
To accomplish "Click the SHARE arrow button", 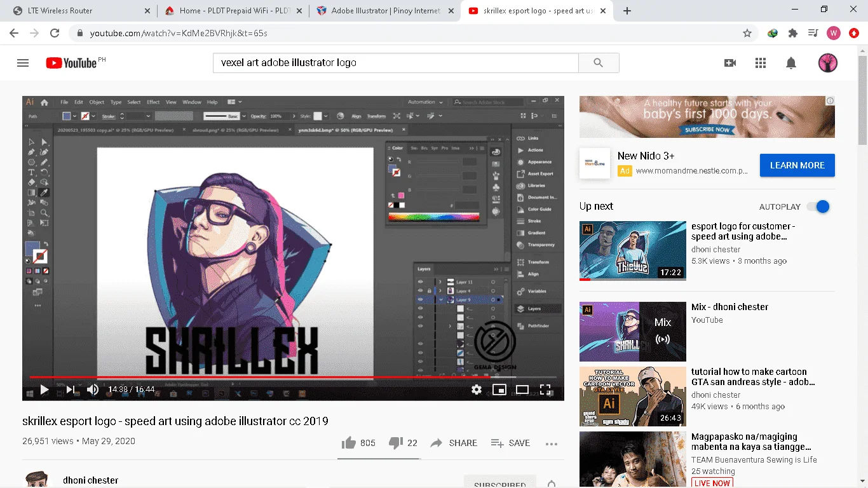I will coord(453,443).
